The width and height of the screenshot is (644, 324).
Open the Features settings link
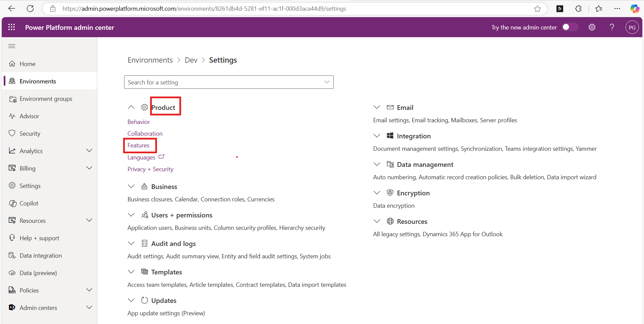pyautogui.click(x=138, y=145)
